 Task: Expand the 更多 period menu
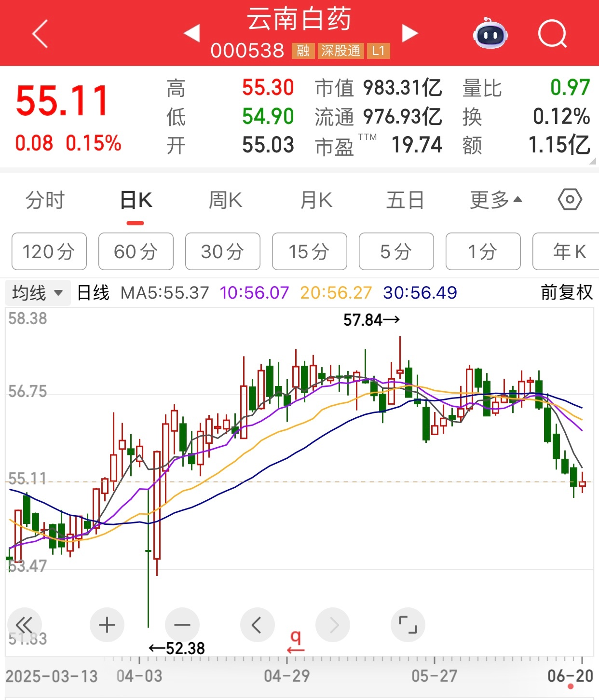tap(496, 200)
